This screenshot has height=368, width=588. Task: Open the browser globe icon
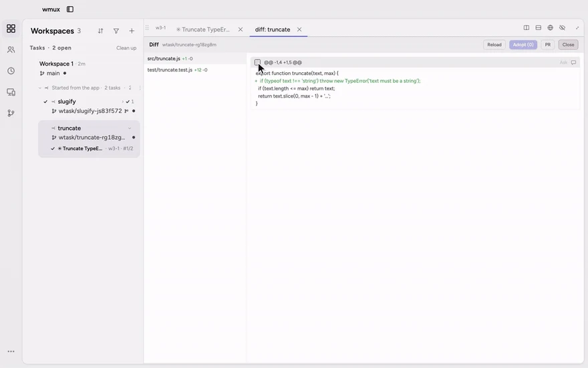(550, 28)
